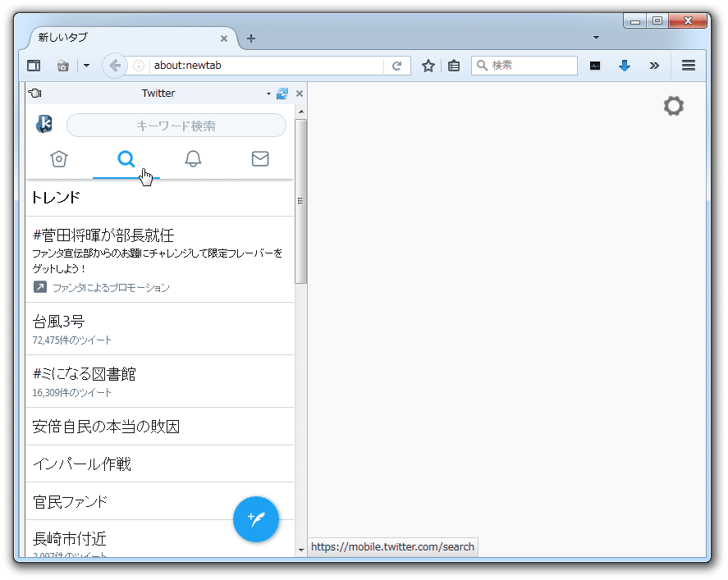This screenshot has width=728, height=580.
Task: Refresh the Twitter sidebar panel
Action: tap(282, 94)
